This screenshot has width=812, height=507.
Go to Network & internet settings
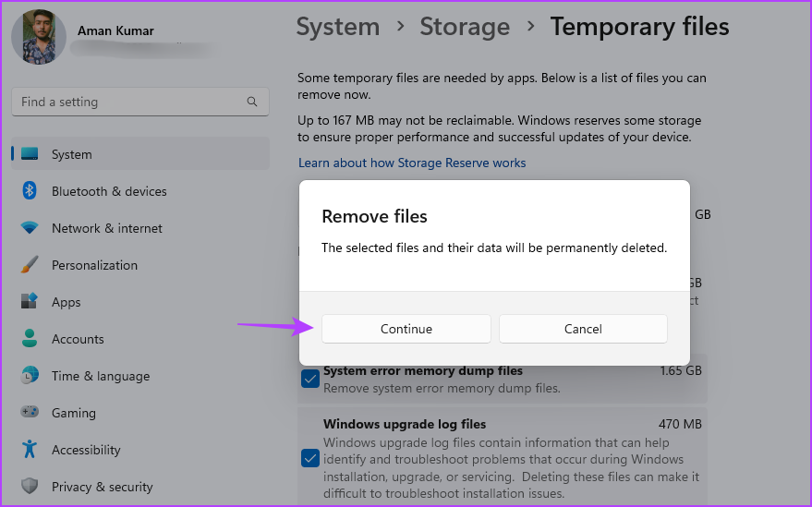[x=140, y=228]
